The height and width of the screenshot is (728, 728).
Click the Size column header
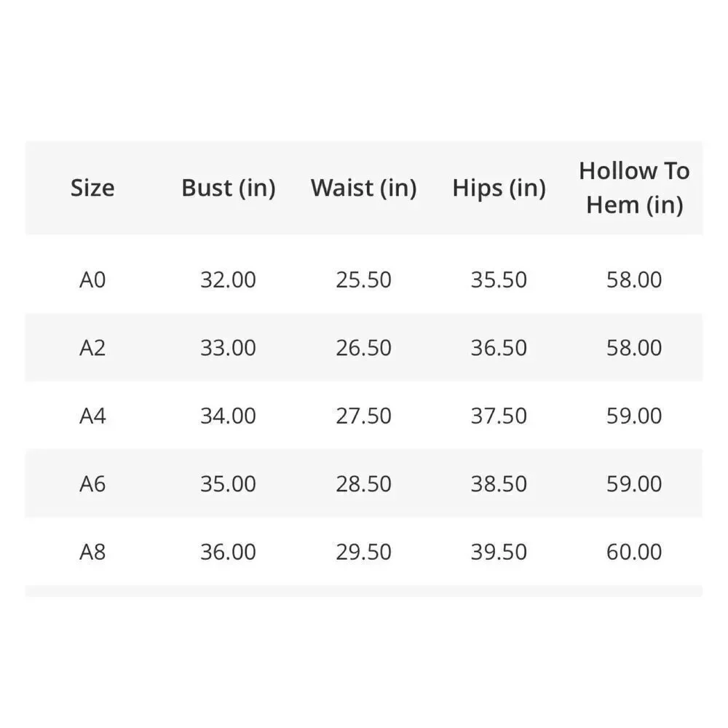[x=92, y=188]
